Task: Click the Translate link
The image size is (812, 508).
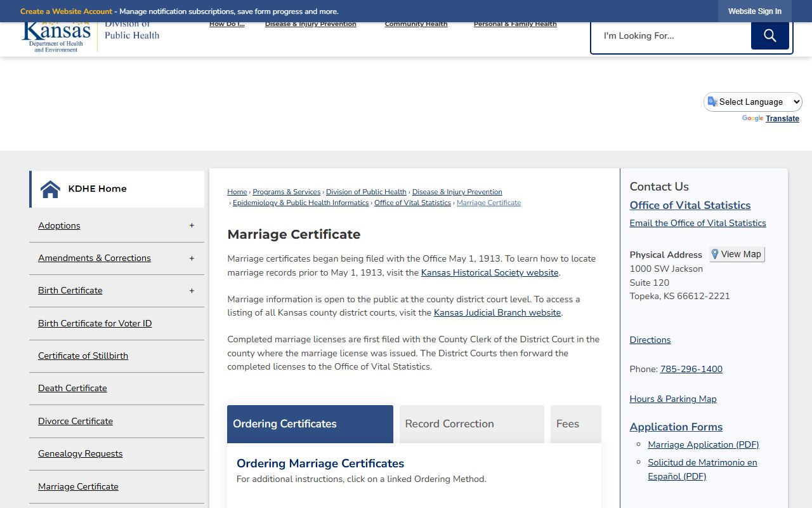Action: (782, 119)
